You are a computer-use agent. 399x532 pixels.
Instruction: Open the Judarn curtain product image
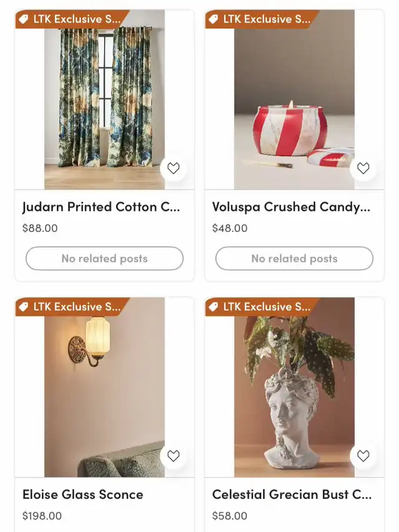click(x=105, y=99)
